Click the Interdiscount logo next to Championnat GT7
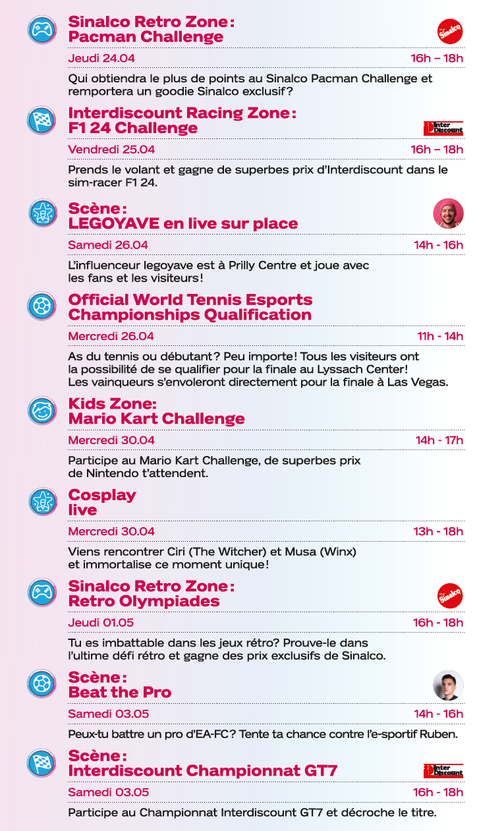 443,770
